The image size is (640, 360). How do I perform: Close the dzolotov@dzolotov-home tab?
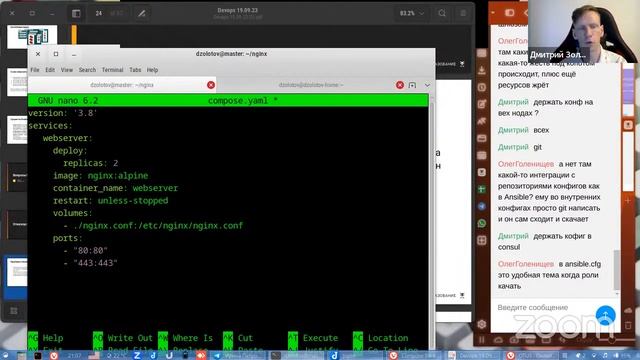point(400,85)
